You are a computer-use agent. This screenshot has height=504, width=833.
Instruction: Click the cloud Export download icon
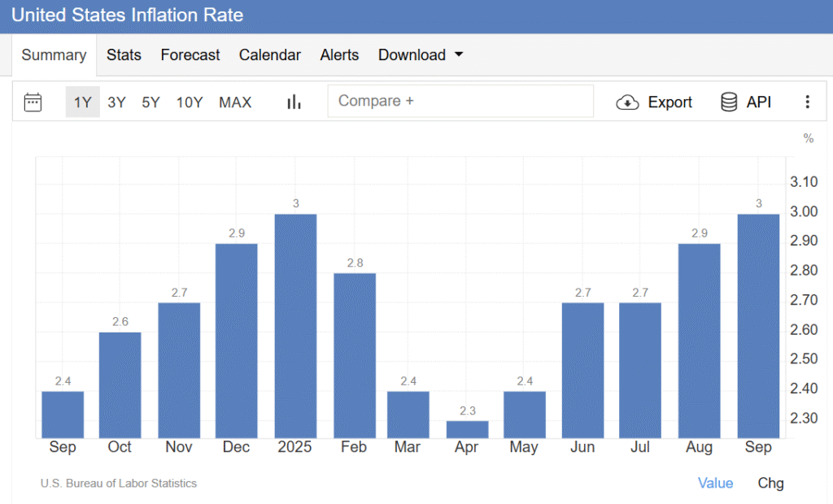627,102
